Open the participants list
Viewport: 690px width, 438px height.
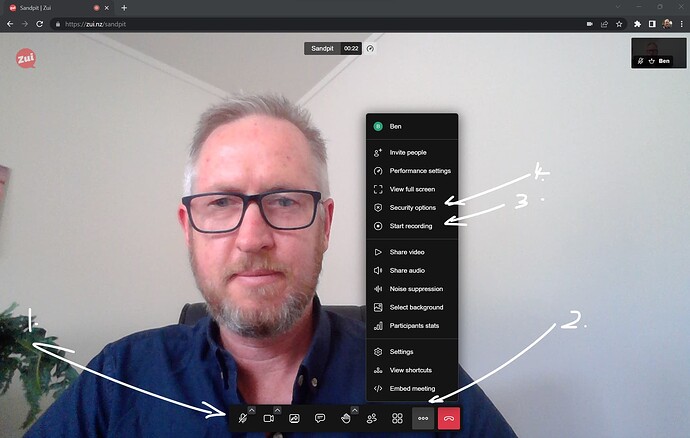tap(372, 418)
